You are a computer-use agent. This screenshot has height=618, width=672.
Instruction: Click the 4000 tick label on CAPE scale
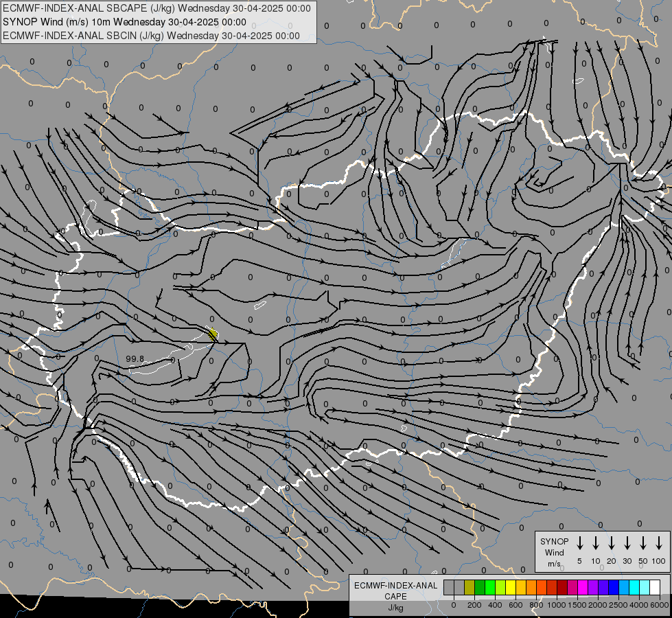point(639,605)
